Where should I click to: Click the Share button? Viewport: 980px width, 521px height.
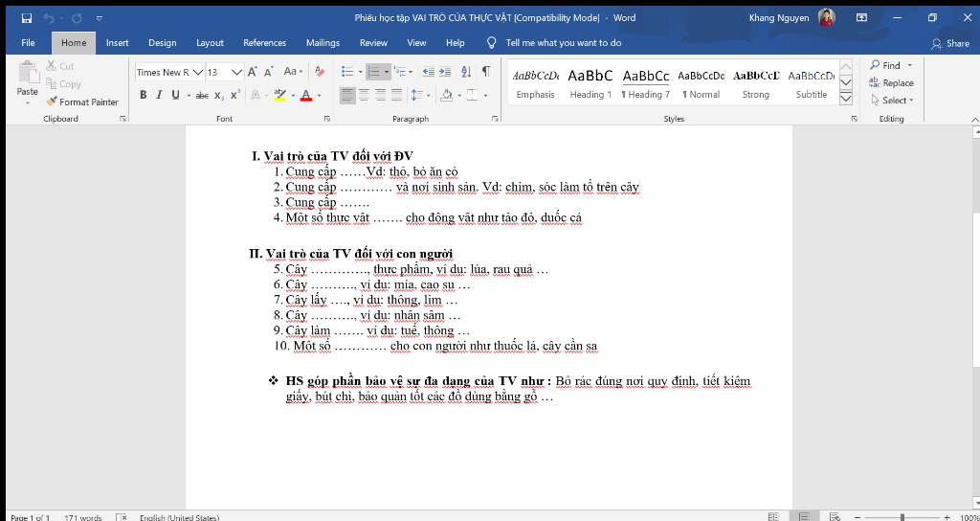tap(950, 43)
